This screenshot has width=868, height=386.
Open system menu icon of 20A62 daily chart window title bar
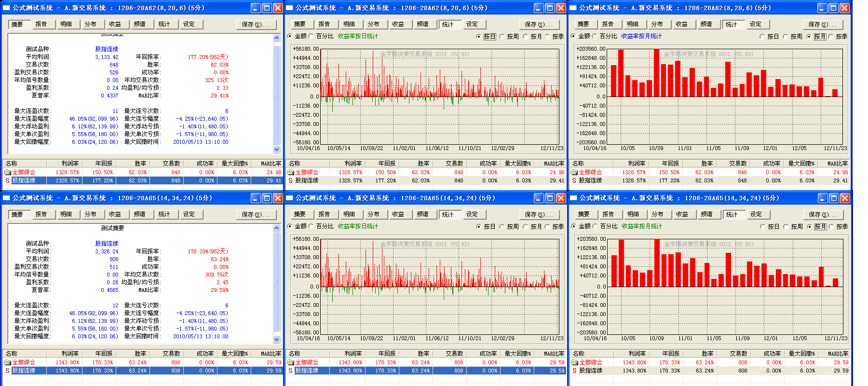(289, 8)
